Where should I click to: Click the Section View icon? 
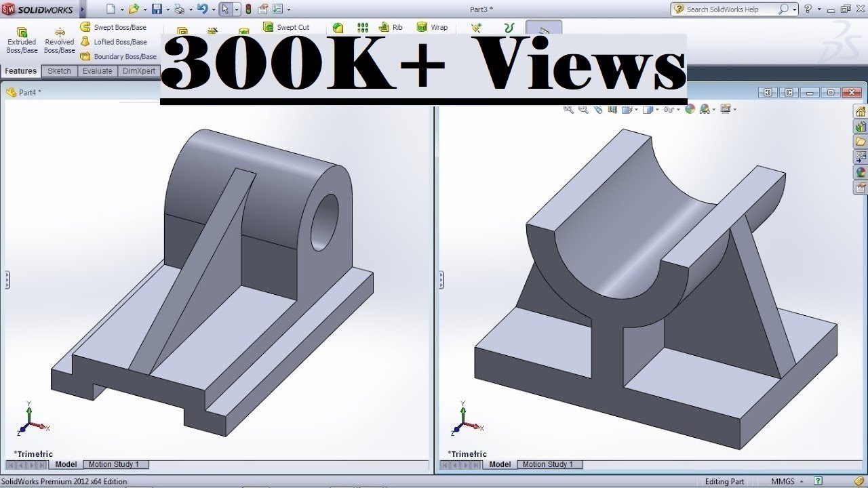[x=613, y=109]
